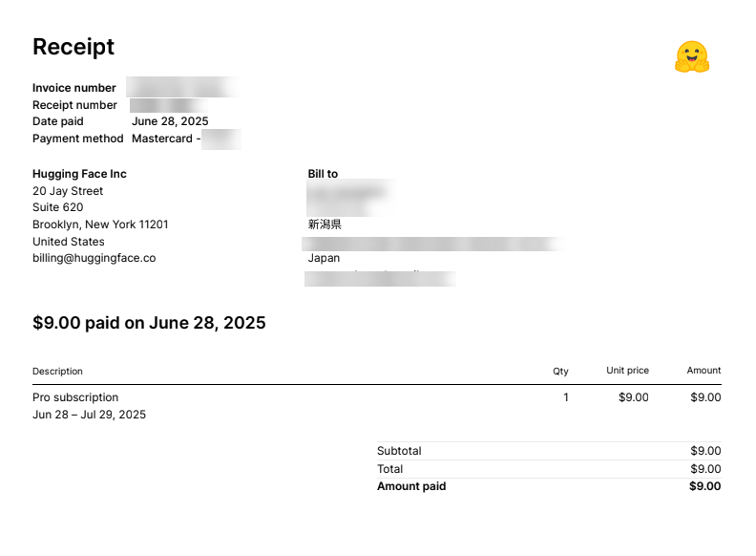Click the "Receipt" title heading

(x=73, y=47)
